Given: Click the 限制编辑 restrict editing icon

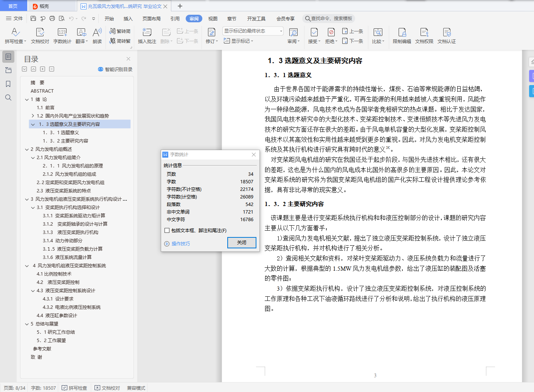Looking at the screenshot, I should [402, 32].
